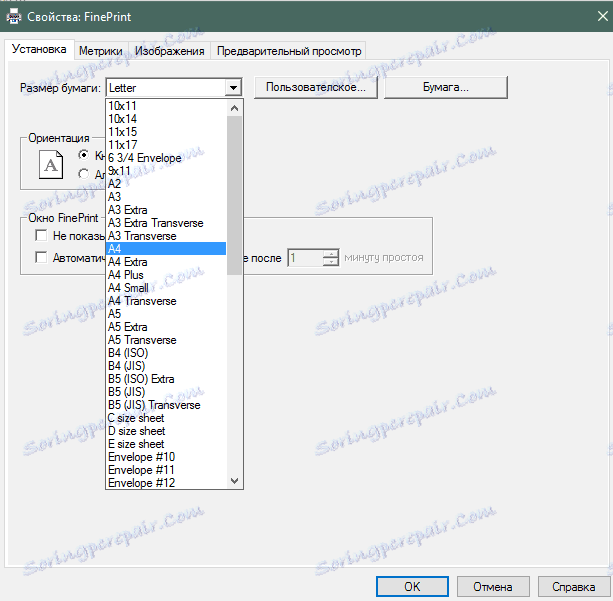Confirm with the OK button

(x=412, y=587)
